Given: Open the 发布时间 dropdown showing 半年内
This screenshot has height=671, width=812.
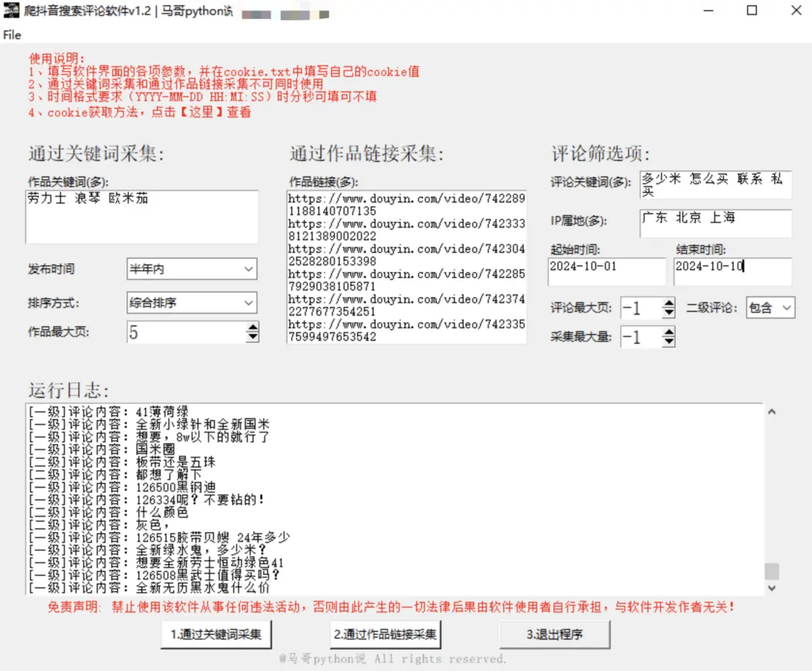Looking at the screenshot, I should click(x=191, y=268).
